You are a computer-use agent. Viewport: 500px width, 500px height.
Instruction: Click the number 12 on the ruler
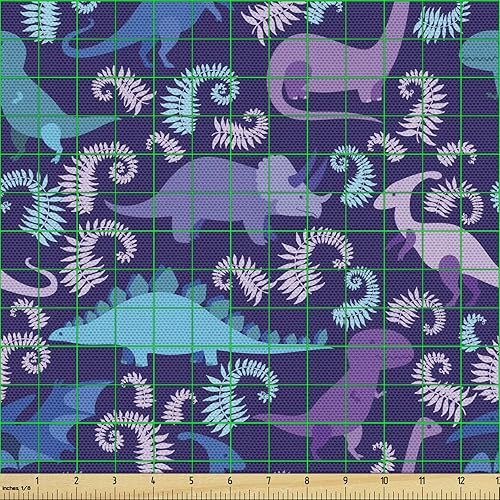461,481
